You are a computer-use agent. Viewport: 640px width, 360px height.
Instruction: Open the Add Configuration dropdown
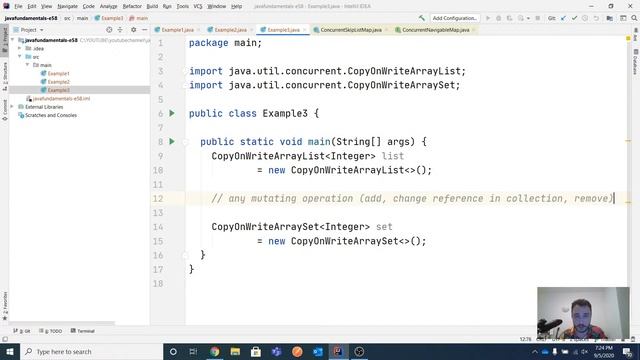(x=455, y=18)
